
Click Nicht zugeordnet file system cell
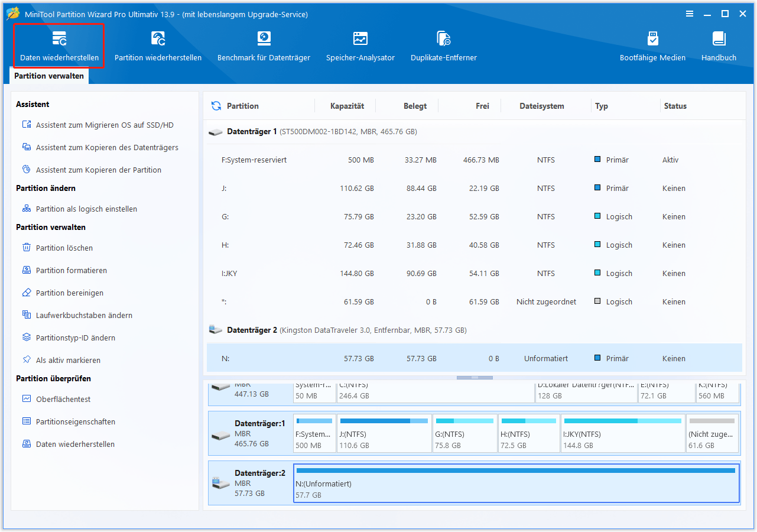(546, 302)
